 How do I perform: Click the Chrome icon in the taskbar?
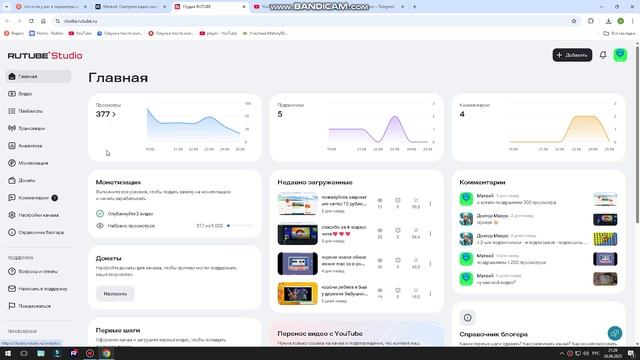(x=106, y=353)
